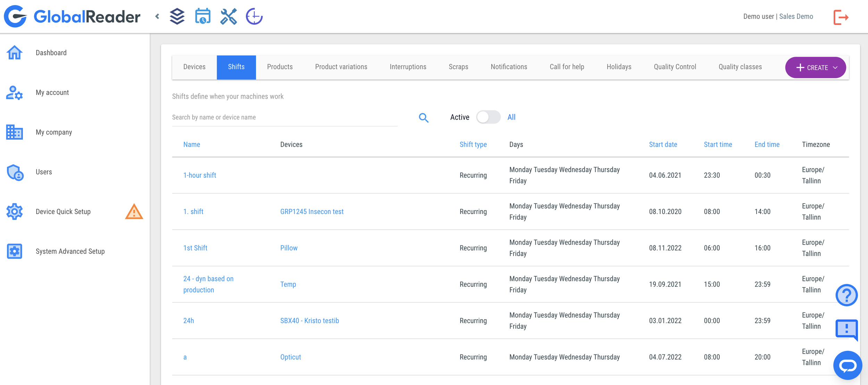Screen dimensions: 868x385
Task: Sort table by Start date column
Action: coord(663,145)
